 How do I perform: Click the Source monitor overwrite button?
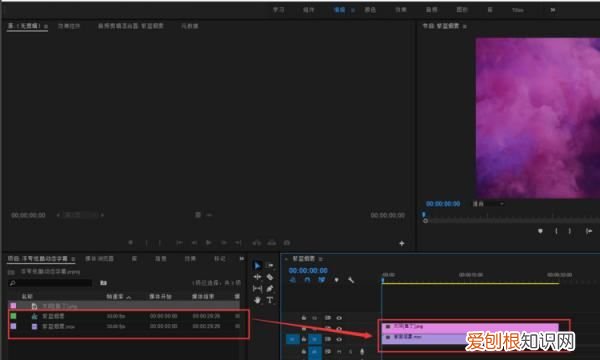click(x=271, y=243)
